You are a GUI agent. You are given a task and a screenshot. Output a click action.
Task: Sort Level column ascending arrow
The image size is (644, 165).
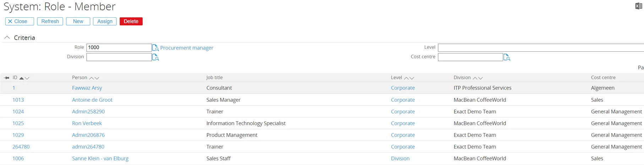click(406, 78)
